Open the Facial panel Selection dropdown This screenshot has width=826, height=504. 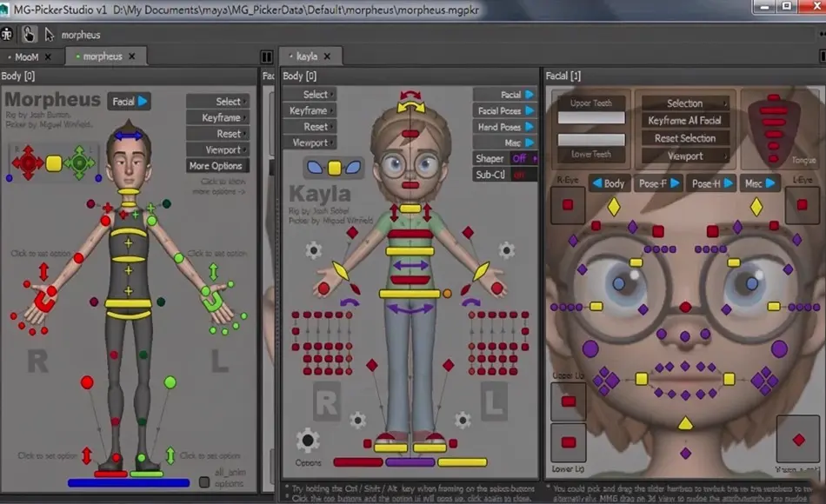point(685,103)
